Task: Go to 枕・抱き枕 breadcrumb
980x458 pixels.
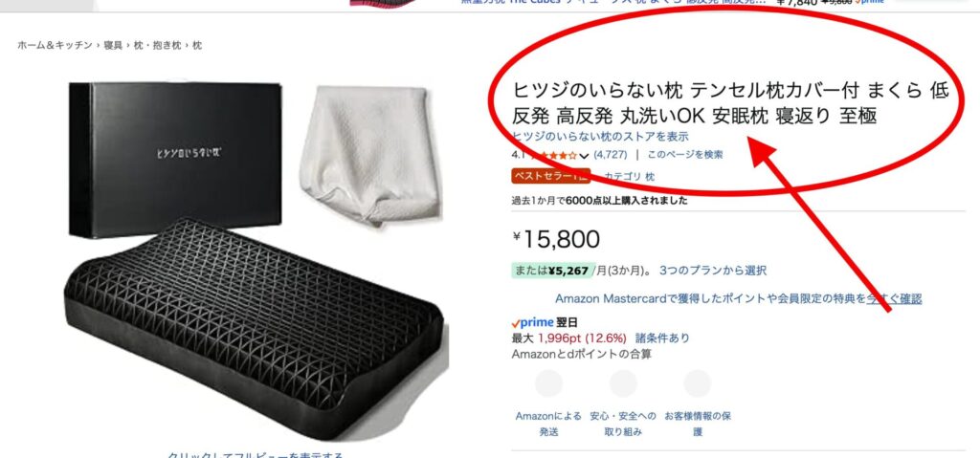Action: pos(158,45)
